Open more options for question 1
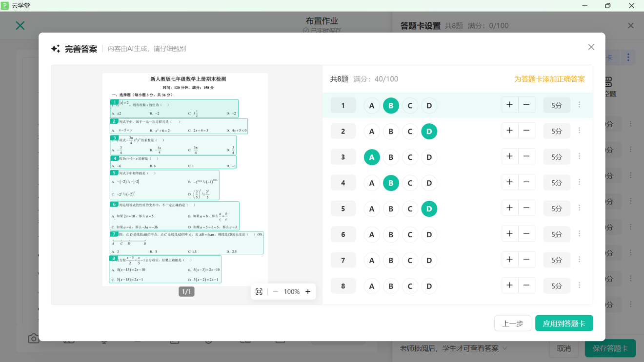This screenshot has width=644, height=362. pyautogui.click(x=580, y=105)
